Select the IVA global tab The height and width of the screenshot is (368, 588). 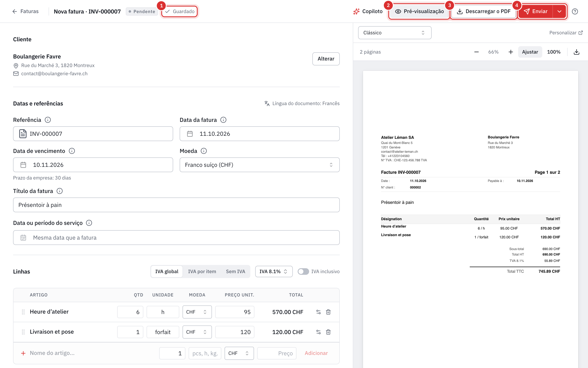coord(167,271)
